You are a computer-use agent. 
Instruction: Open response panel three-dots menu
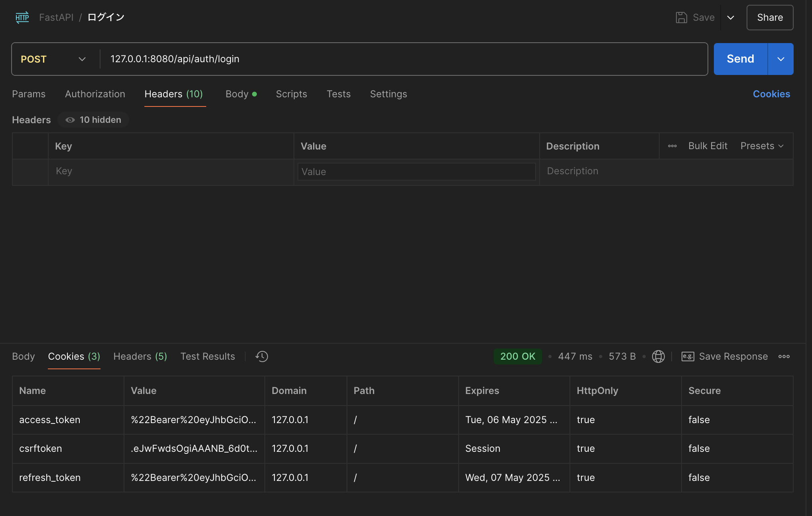(x=784, y=356)
